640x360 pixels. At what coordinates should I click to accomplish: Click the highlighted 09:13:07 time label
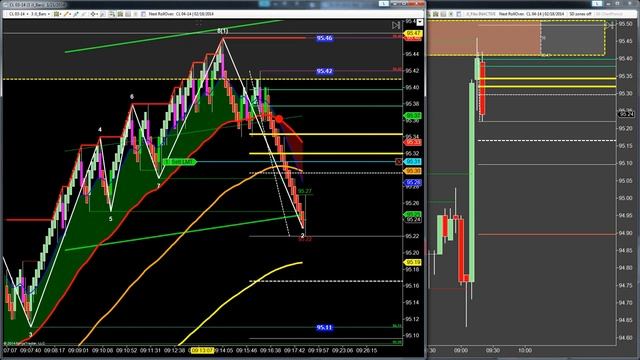(202, 351)
